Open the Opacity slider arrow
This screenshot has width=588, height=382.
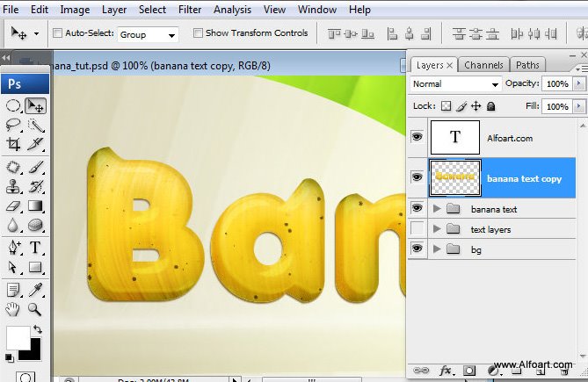click(579, 83)
